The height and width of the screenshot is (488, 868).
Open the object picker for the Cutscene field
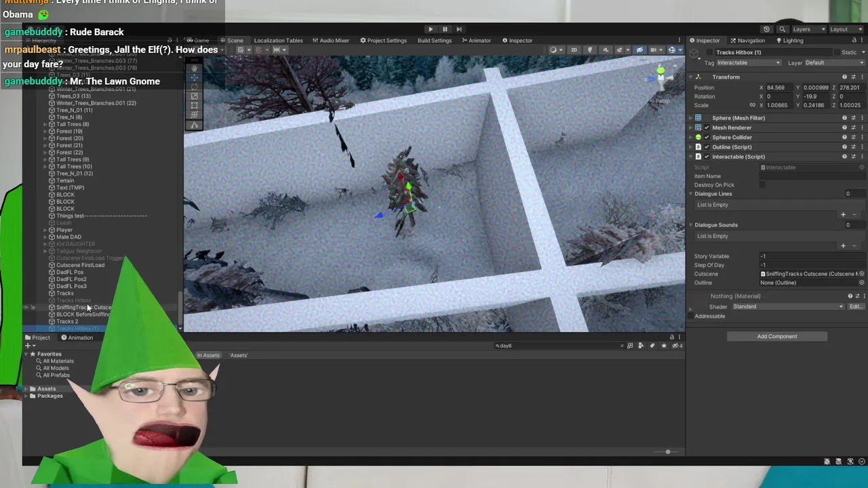(862, 274)
